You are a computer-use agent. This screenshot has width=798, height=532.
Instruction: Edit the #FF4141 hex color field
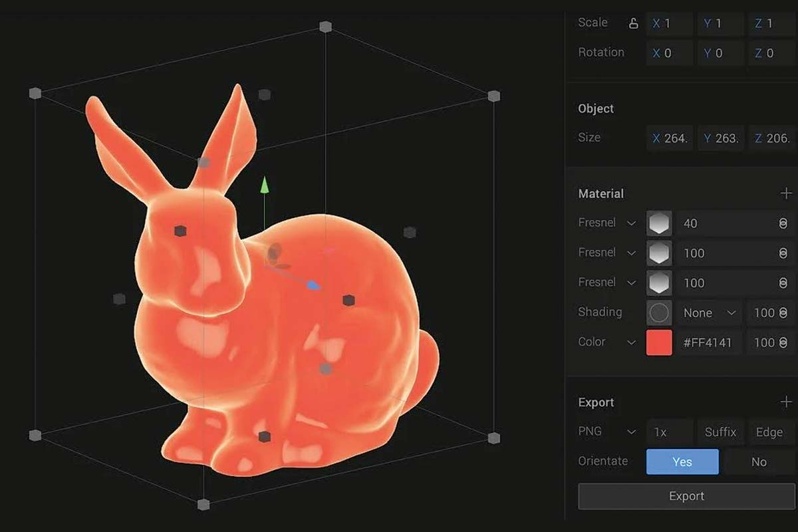(709, 342)
